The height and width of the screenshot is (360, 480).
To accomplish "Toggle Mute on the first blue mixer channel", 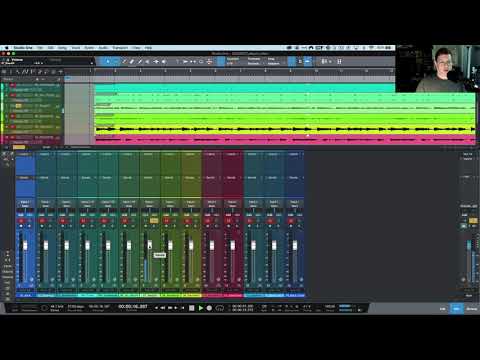I will pos(21,221).
